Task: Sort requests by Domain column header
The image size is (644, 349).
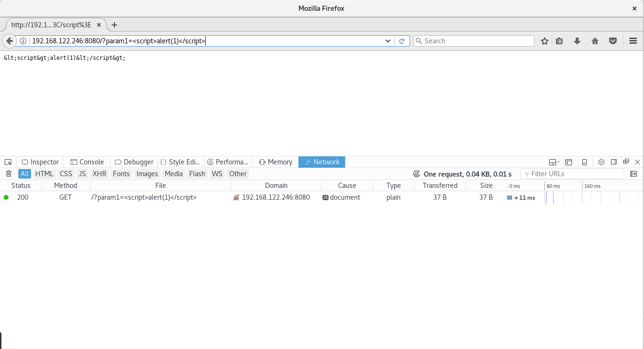Action: pyautogui.click(x=276, y=186)
